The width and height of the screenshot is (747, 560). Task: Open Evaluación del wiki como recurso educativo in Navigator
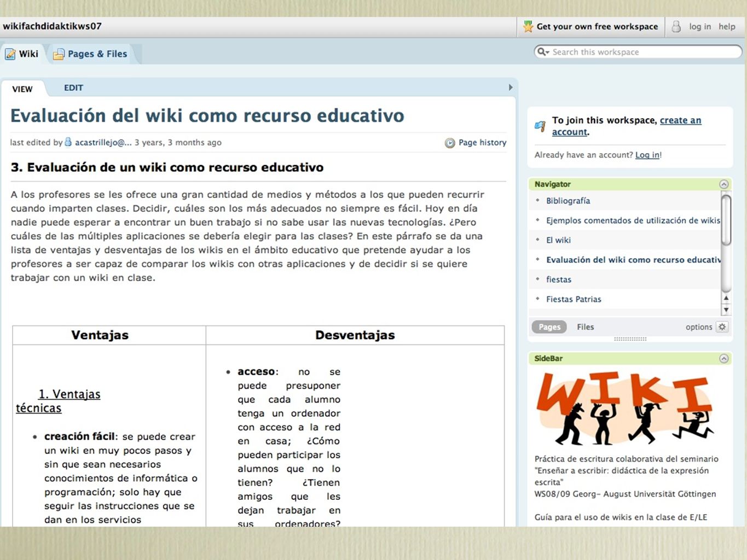[633, 260]
